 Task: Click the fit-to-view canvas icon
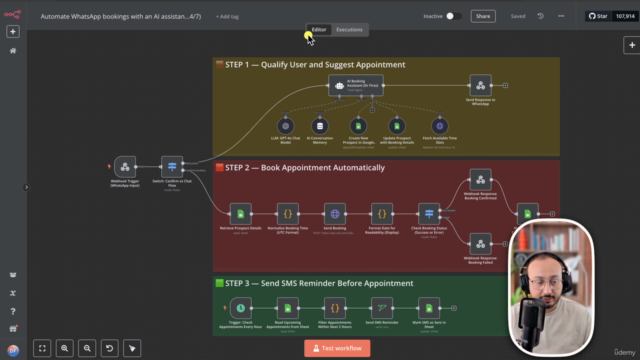pyautogui.click(x=42, y=348)
